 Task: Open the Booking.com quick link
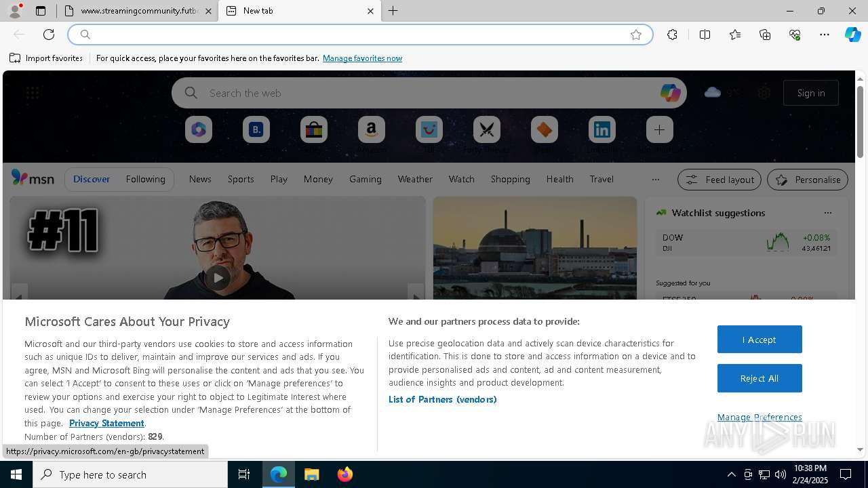pyautogui.click(x=256, y=129)
